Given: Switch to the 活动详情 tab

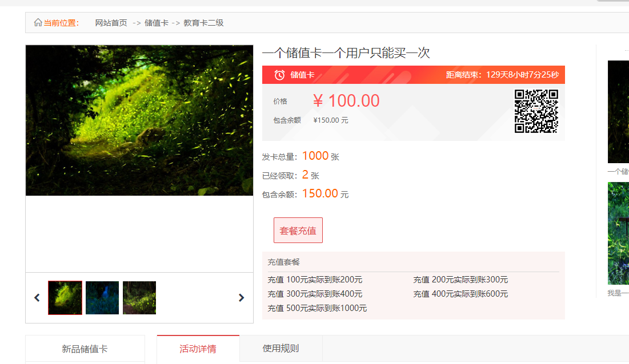Looking at the screenshot, I should (x=198, y=349).
